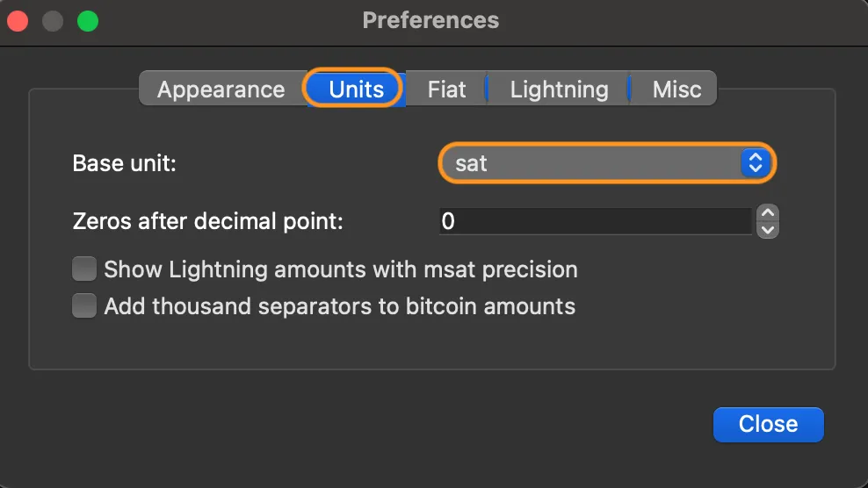Click the Preferences title bar text
This screenshot has width=868, height=488.
click(430, 20)
